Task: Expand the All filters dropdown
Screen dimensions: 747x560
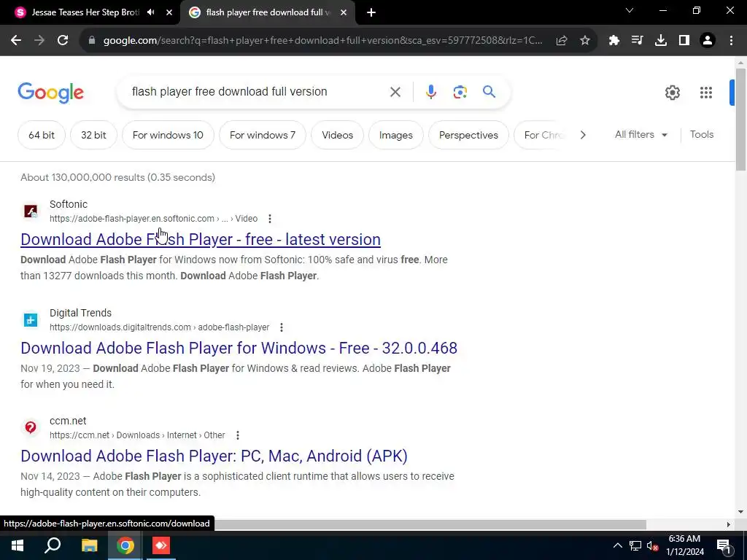Action: 640,135
